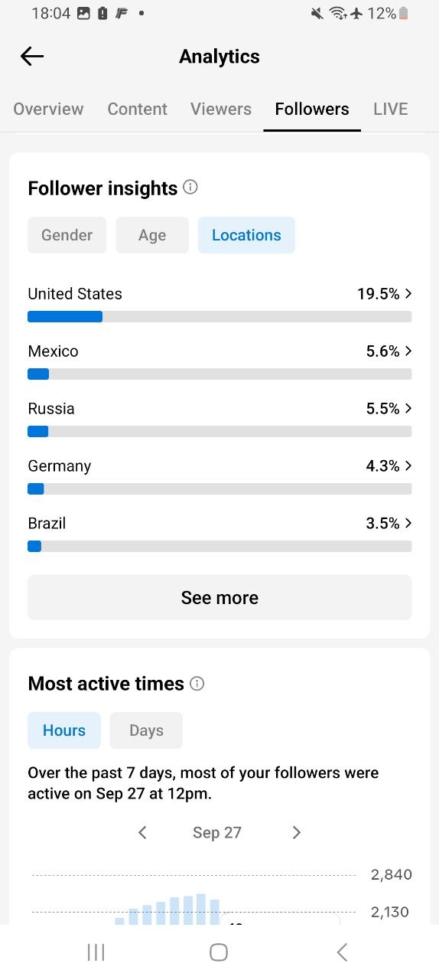The image size is (439, 980).
Task: Go to previous day before Sep 27
Action: coord(142,832)
